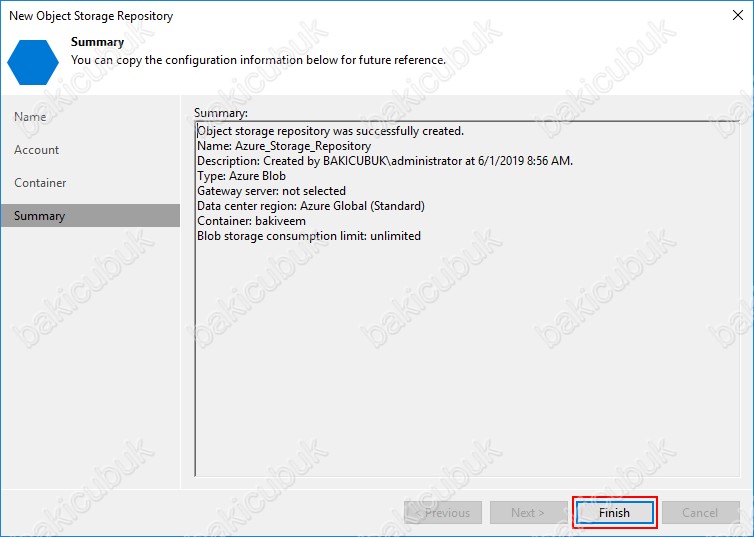Select the Name wizard step
This screenshot has height=537, width=754.
tap(30, 117)
